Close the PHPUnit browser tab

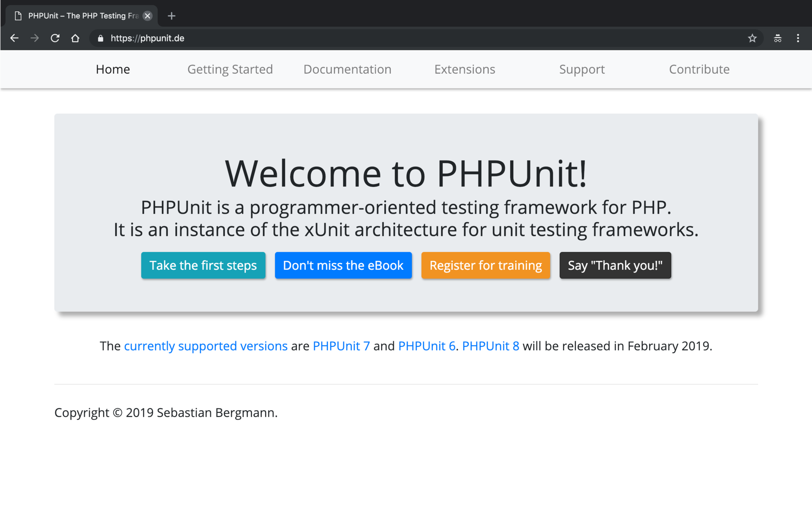pyautogui.click(x=147, y=16)
